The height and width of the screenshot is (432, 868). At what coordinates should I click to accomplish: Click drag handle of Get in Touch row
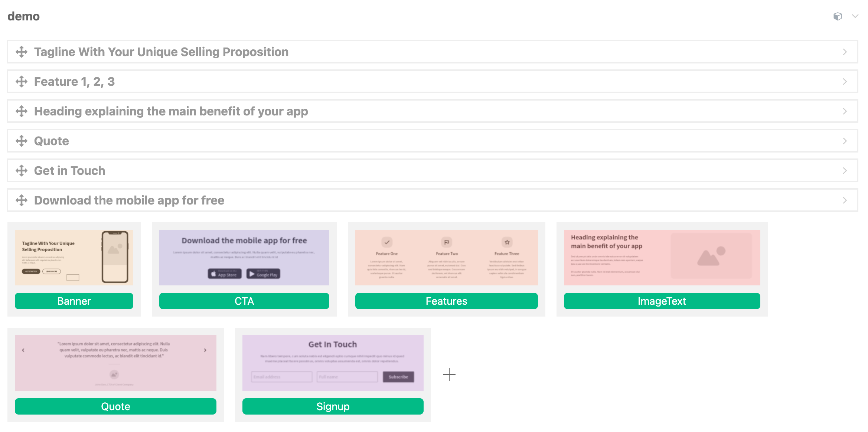pos(22,171)
